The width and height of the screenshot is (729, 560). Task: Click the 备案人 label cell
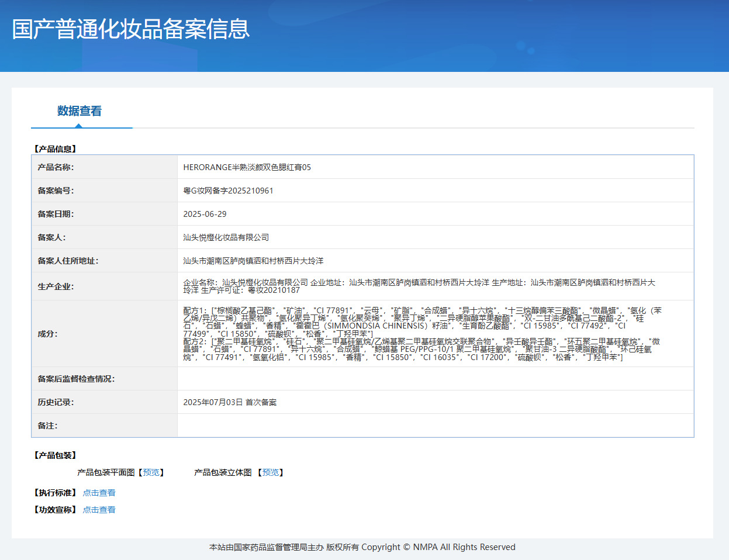click(x=105, y=237)
